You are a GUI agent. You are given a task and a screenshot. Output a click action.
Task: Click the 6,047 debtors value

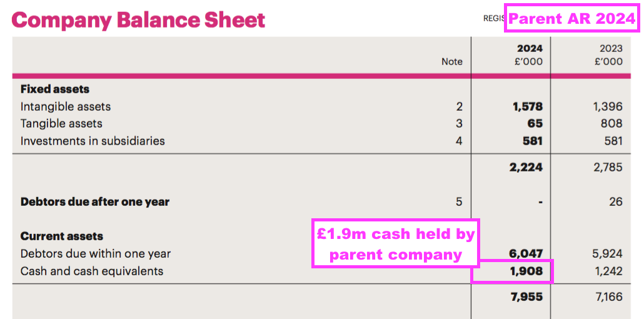coord(526,254)
